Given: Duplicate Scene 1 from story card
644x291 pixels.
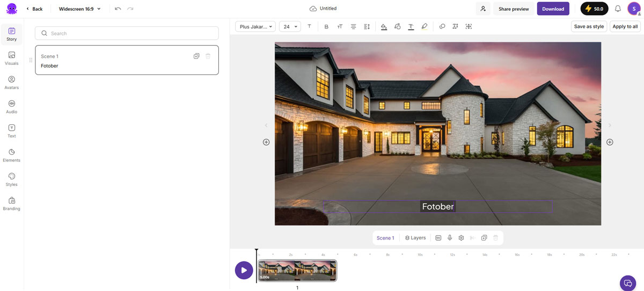Looking at the screenshot, I should pyautogui.click(x=196, y=56).
